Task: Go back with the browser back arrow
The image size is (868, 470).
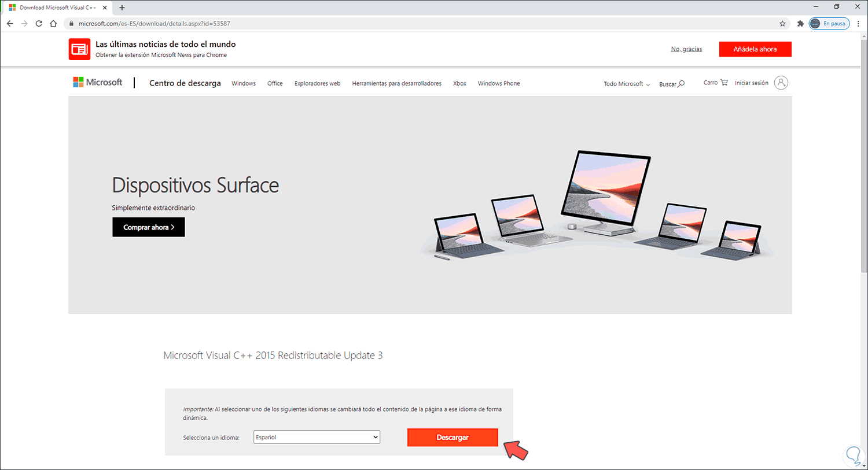Action: pos(10,24)
